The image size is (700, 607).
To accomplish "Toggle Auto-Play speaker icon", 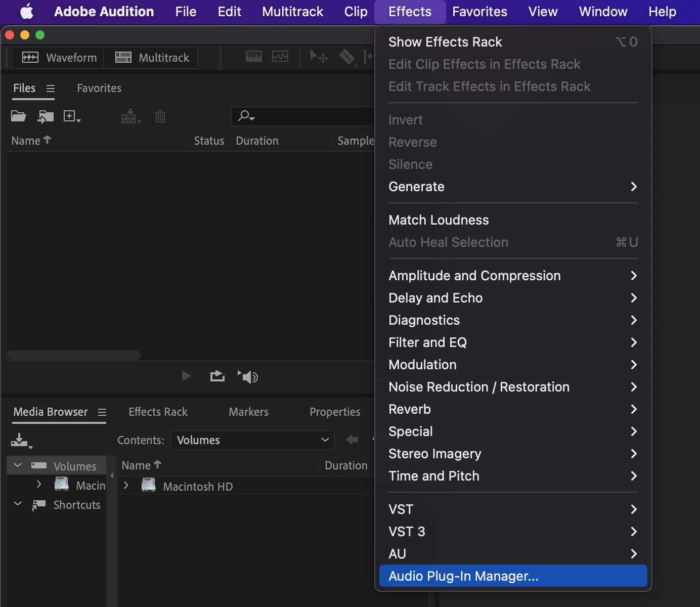I will 248,377.
